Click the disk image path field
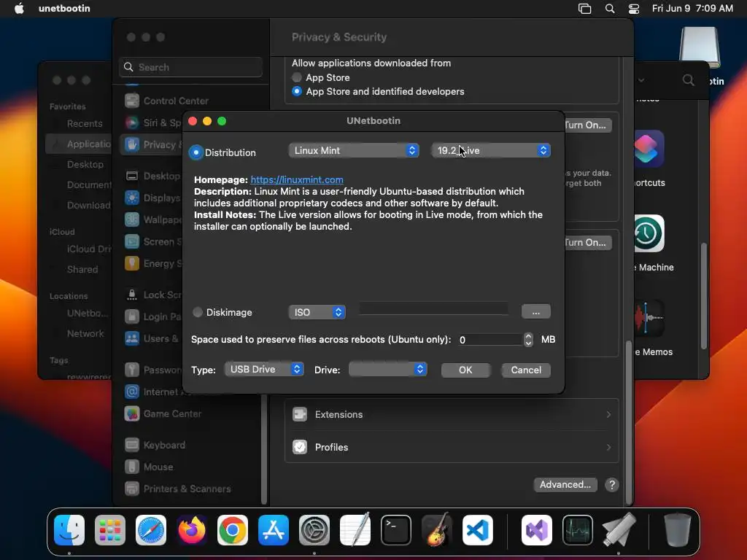Viewport: 747px width, 560px height. (x=433, y=308)
